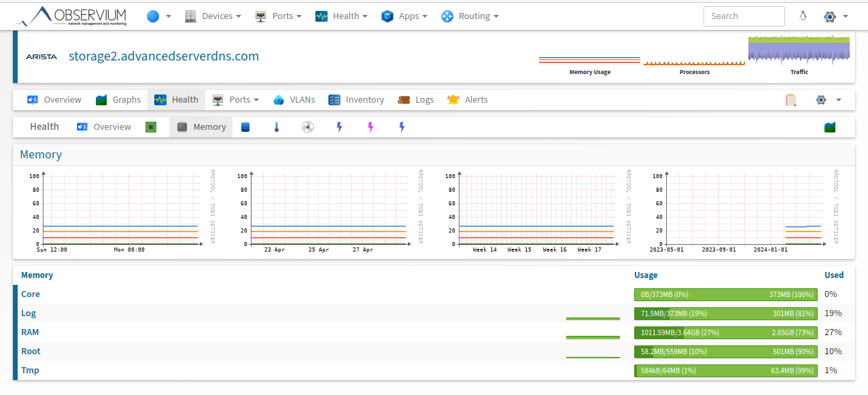Open the Temperature thermometer icon
Screen dimensions: 868x395
click(x=277, y=127)
